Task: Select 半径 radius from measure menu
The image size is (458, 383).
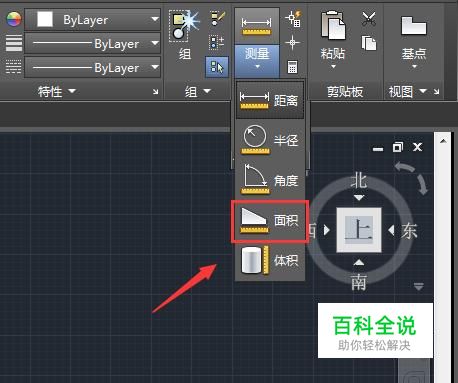Action: (x=270, y=140)
